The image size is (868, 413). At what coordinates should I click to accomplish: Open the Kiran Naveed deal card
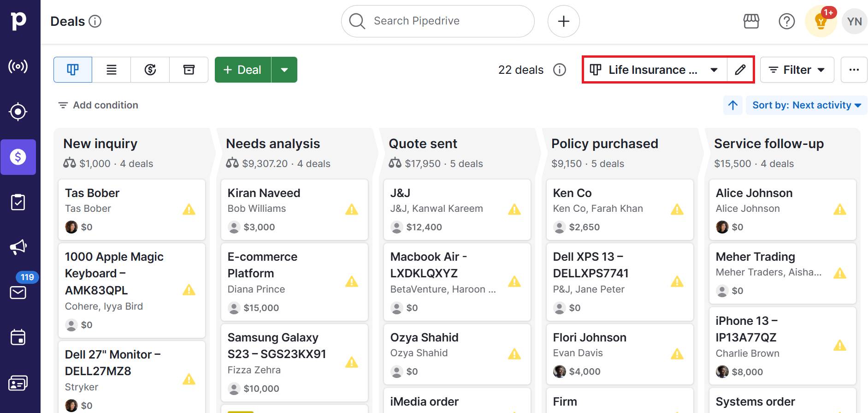295,209
